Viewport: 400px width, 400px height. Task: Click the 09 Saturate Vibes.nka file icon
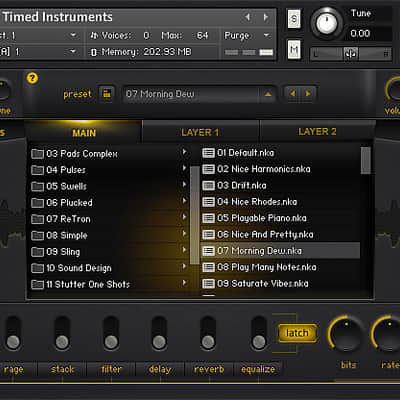pyautogui.click(x=208, y=284)
